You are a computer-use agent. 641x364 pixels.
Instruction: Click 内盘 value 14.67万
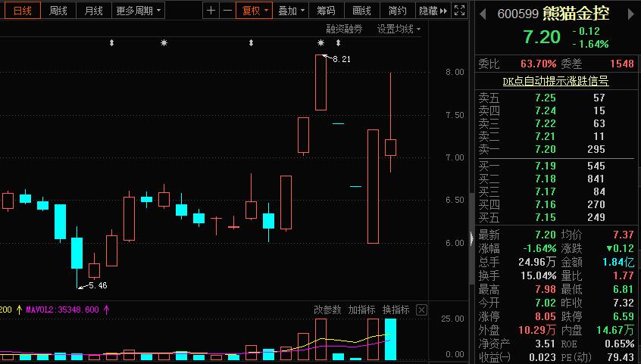tap(615, 330)
